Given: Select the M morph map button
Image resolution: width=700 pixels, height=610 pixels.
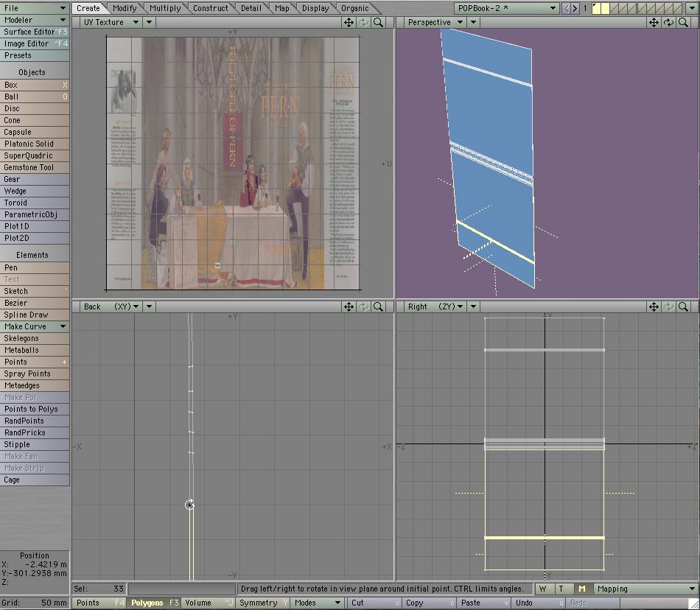Looking at the screenshot, I should click(x=581, y=589).
